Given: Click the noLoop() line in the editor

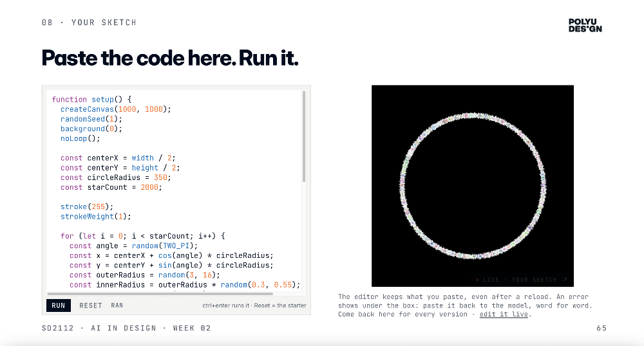Looking at the screenshot, I should [80, 138].
